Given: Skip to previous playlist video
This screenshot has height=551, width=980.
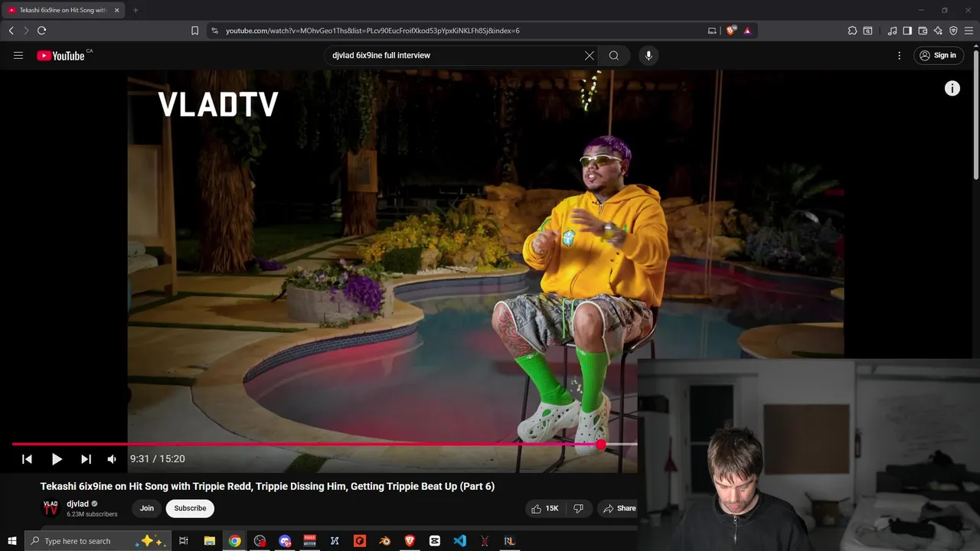Looking at the screenshot, I should (27, 459).
